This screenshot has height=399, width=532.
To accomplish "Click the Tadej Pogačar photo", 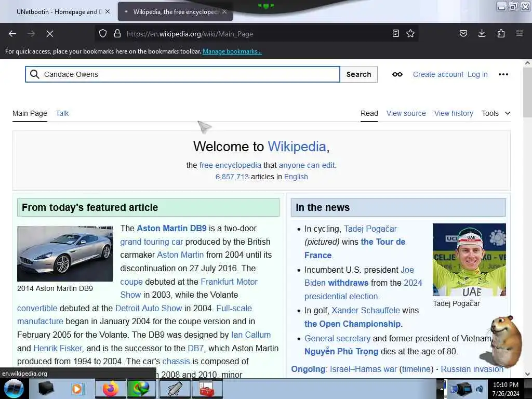I will pos(469,260).
